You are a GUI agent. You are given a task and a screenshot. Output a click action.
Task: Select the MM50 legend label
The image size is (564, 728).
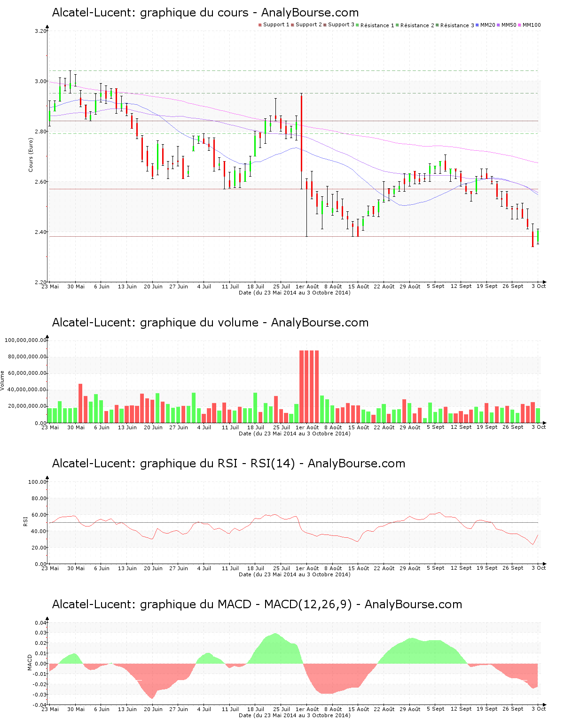tap(509, 25)
